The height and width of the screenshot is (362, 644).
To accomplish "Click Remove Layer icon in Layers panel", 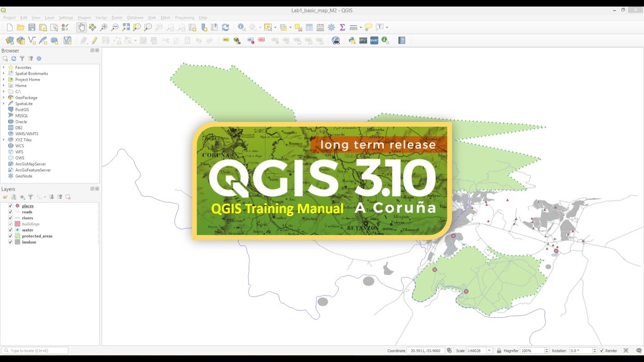I will (x=68, y=197).
